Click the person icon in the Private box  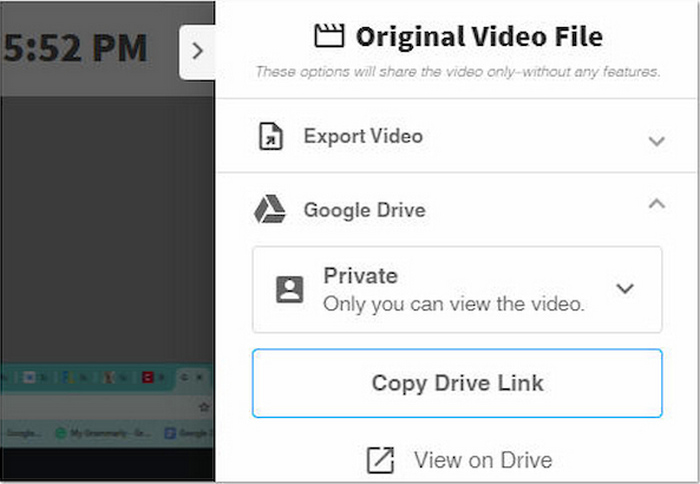click(x=290, y=289)
